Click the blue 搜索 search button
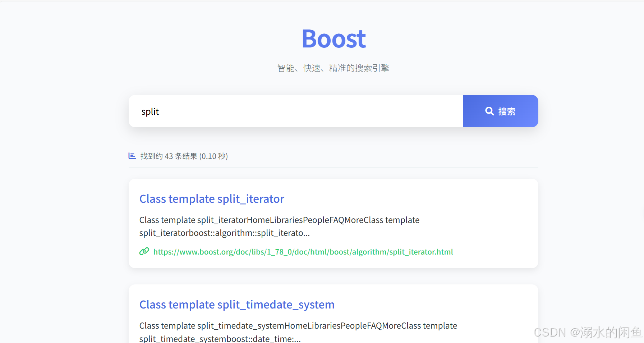Image resolution: width=644 pixels, height=343 pixels. coord(500,111)
